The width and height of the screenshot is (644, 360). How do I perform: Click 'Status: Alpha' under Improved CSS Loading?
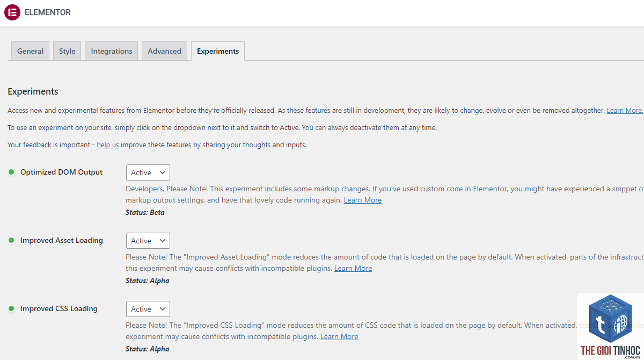(x=148, y=349)
